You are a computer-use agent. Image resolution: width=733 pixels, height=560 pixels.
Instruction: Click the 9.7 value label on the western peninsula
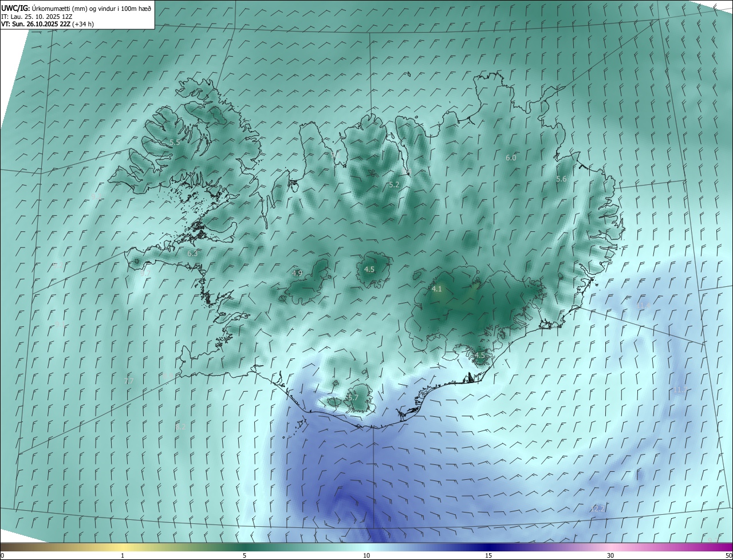click(144, 274)
